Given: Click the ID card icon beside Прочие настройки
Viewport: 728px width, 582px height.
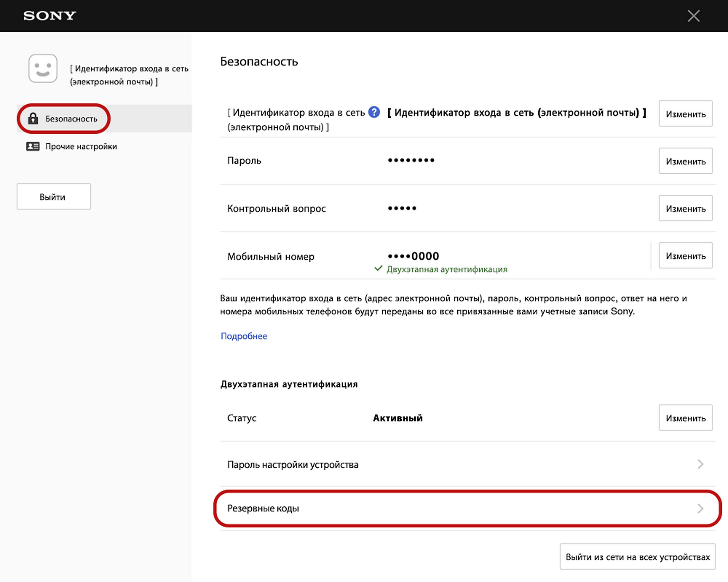Looking at the screenshot, I should 33,146.
